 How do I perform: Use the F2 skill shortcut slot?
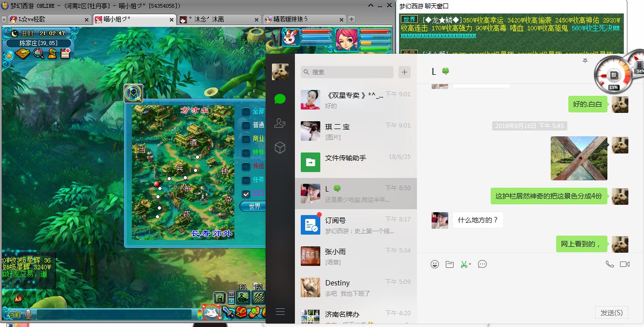[259, 297]
